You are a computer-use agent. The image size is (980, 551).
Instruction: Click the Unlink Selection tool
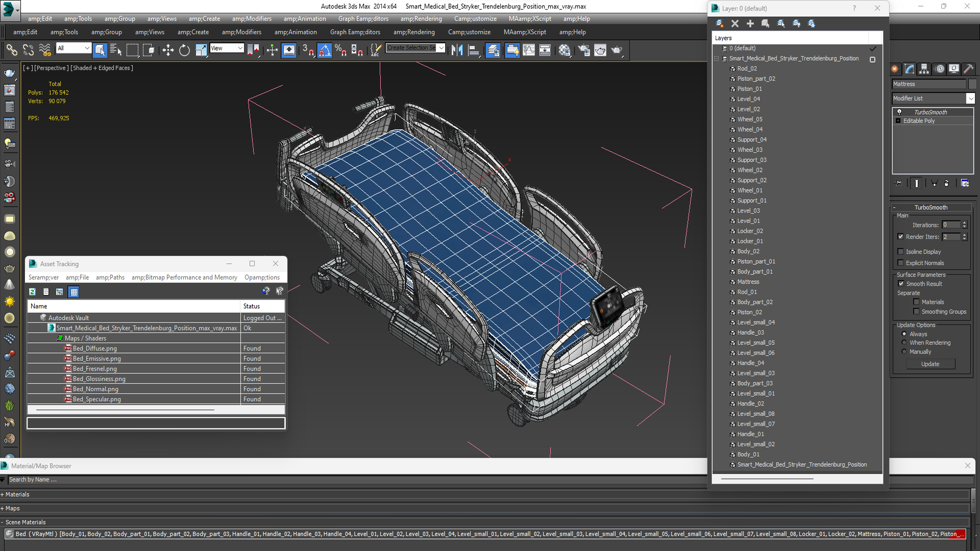click(28, 50)
